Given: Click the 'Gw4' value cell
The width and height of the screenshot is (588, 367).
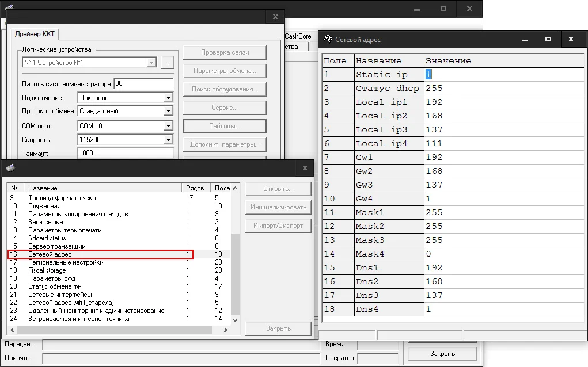Looking at the screenshot, I should tap(504, 199).
